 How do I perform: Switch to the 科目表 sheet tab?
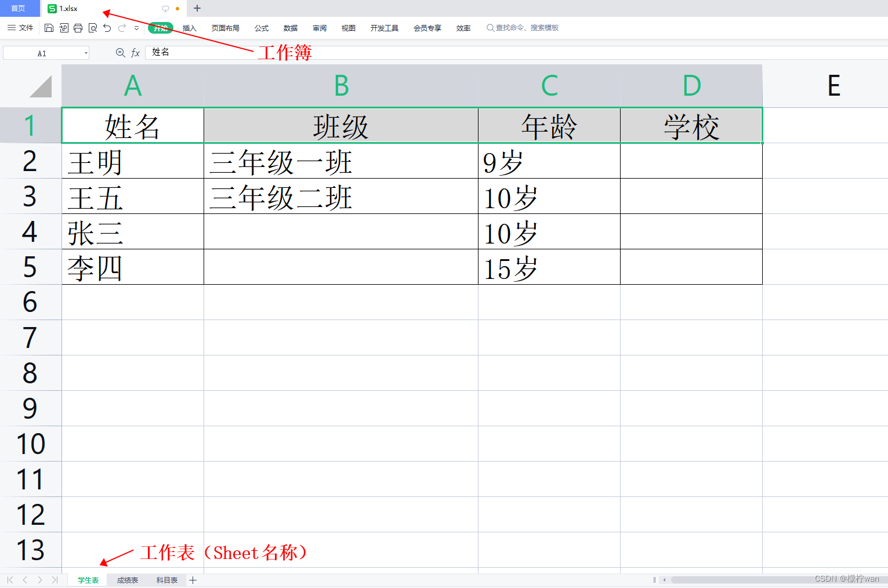(x=167, y=580)
